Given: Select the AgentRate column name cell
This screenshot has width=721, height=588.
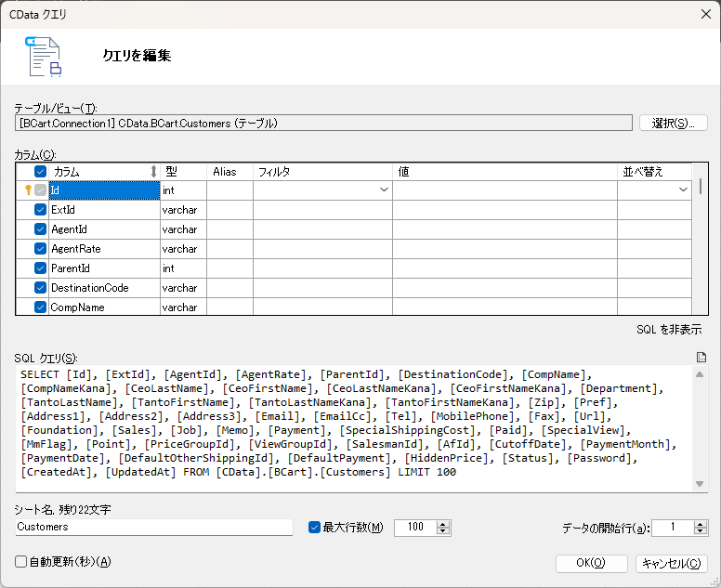Looking at the screenshot, I should coord(104,249).
